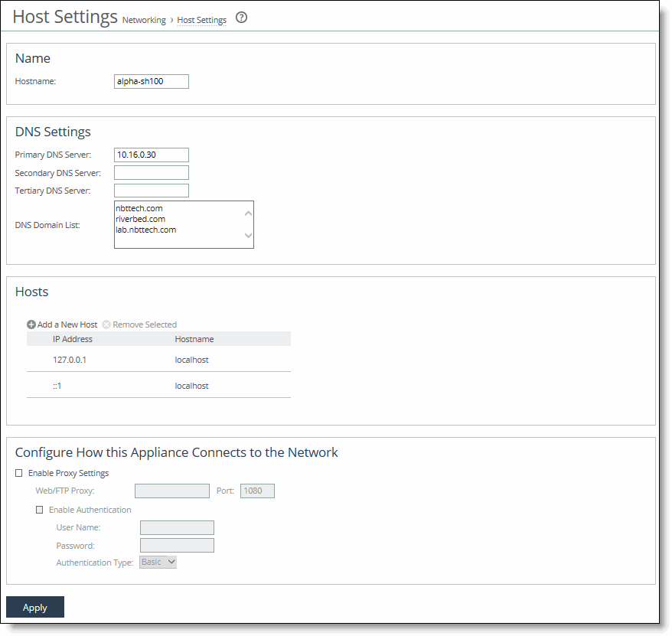Viewport: 672px width, 636px height.
Task: Enable Proxy Settings
Action: [x=18, y=473]
